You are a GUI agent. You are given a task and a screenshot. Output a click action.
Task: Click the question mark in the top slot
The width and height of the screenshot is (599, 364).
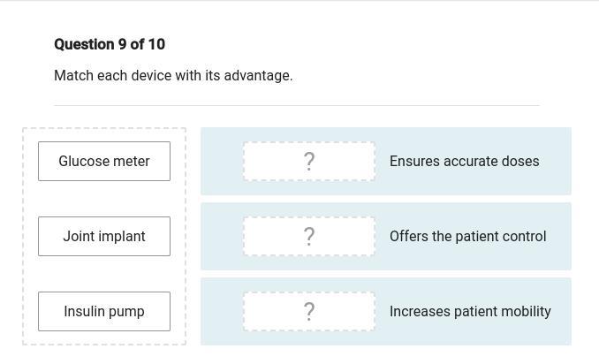click(x=309, y=161)
